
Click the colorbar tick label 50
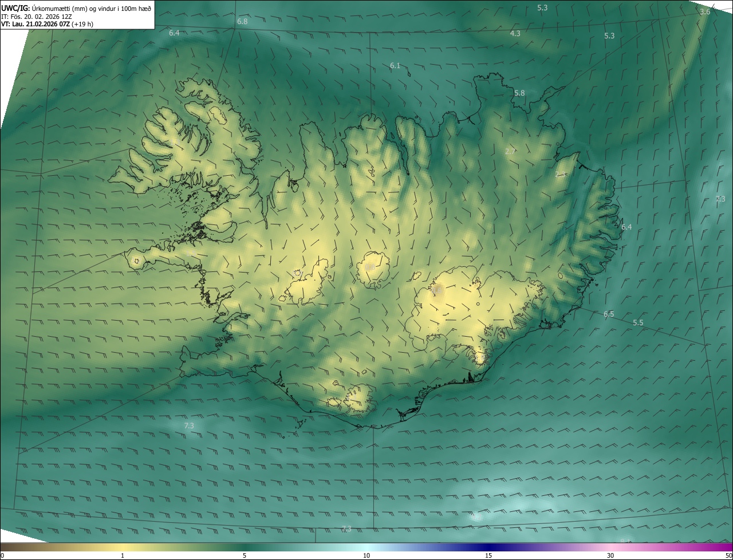[728, 555]
